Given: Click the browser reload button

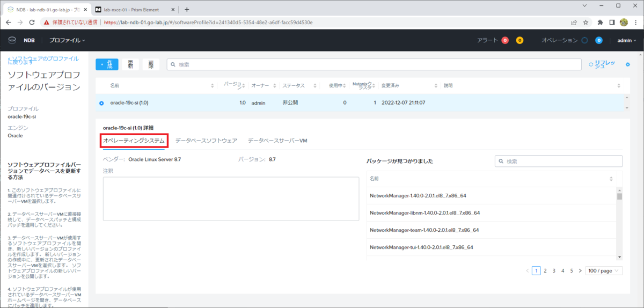Looking at the screenshot, I should [32, 23].
